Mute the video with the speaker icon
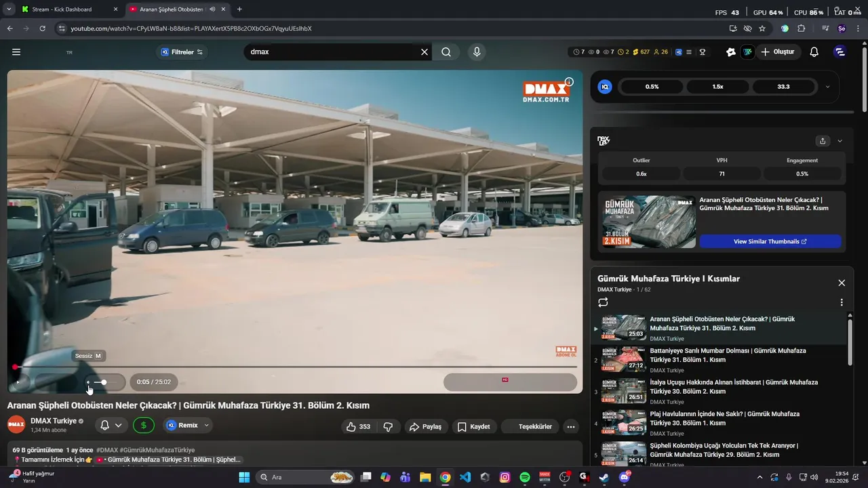Image resolution: width=868 pixels, height=488 pixels. 88,382
